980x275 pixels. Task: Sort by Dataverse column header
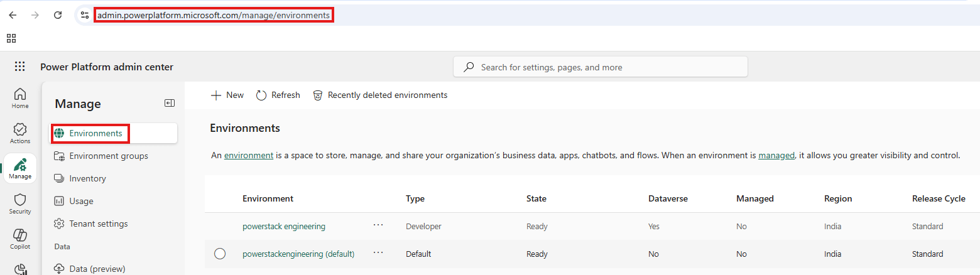(x=668, y=198)
